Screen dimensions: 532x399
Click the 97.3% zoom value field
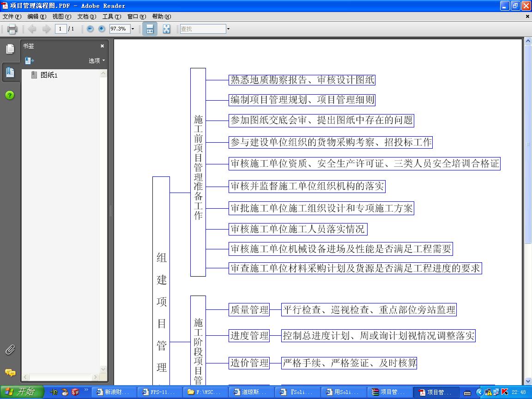120,29
